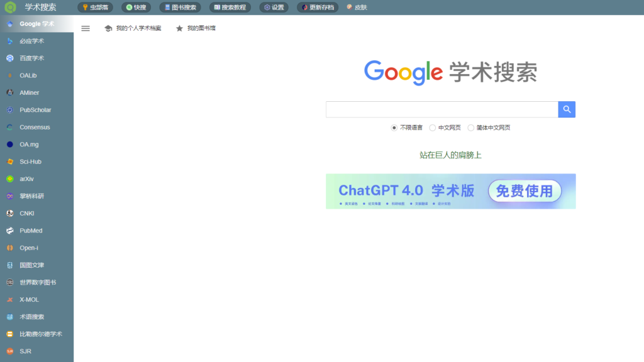Viewport: 644px width, 362px height.
Task: Open the 我的图书馆 link text
Action: 201,28
